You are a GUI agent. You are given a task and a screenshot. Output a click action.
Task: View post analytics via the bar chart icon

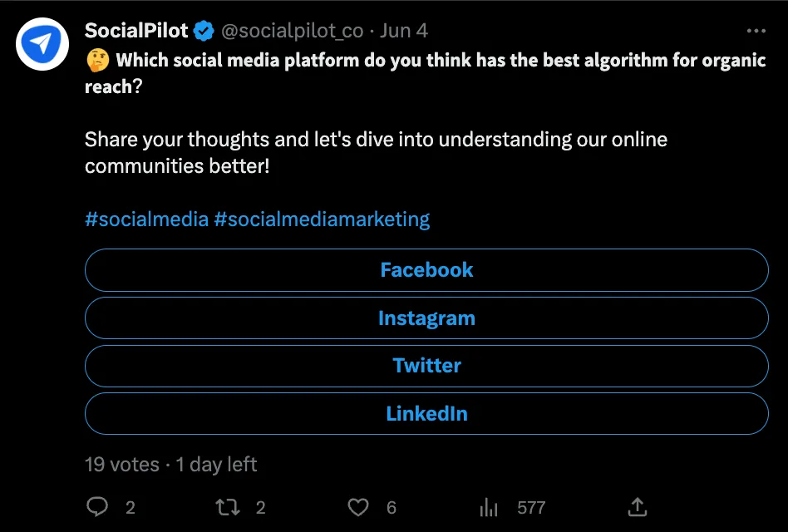pyautogui.click(x=489, y=507)
